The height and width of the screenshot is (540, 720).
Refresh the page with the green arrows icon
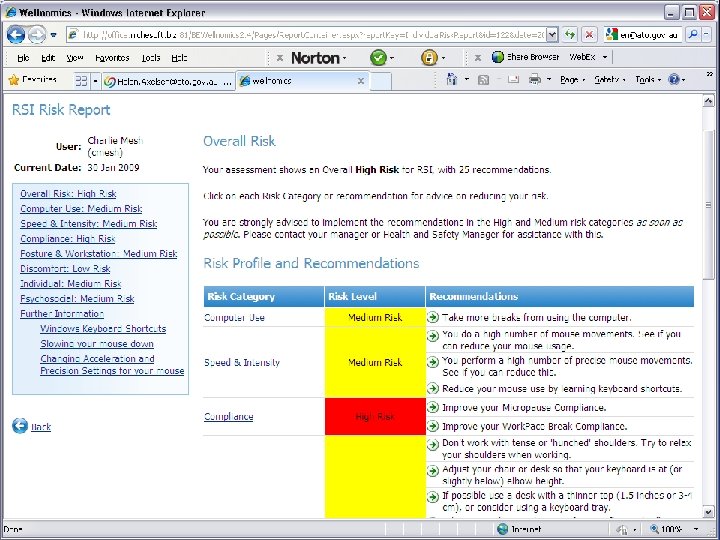pyautogui.click(x=570, y=34)
